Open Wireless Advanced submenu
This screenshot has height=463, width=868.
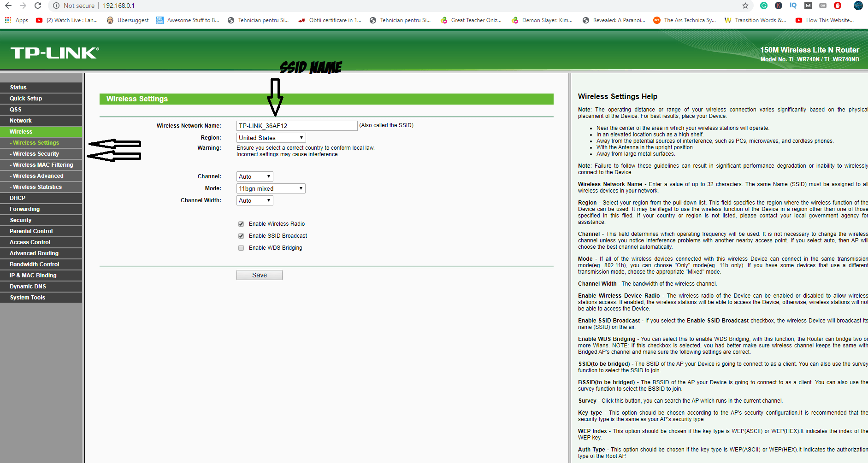pos(41,176)
